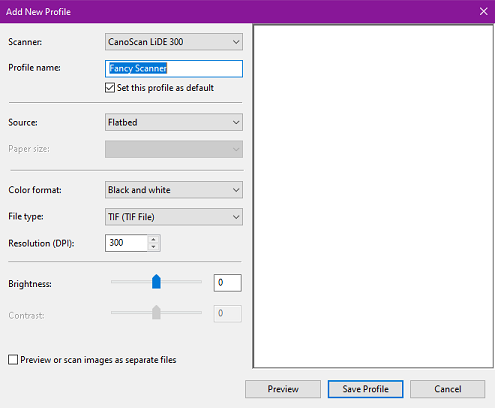
Task: Open the Color format dropdown
Action: (174, 190)
